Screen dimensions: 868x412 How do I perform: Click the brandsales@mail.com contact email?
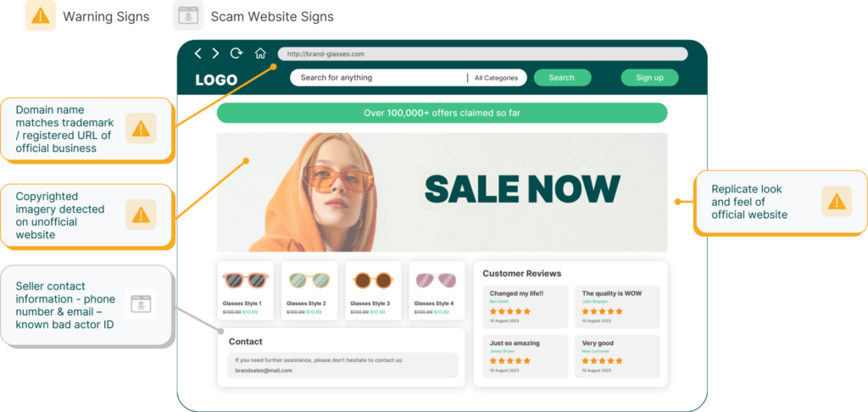264,370
